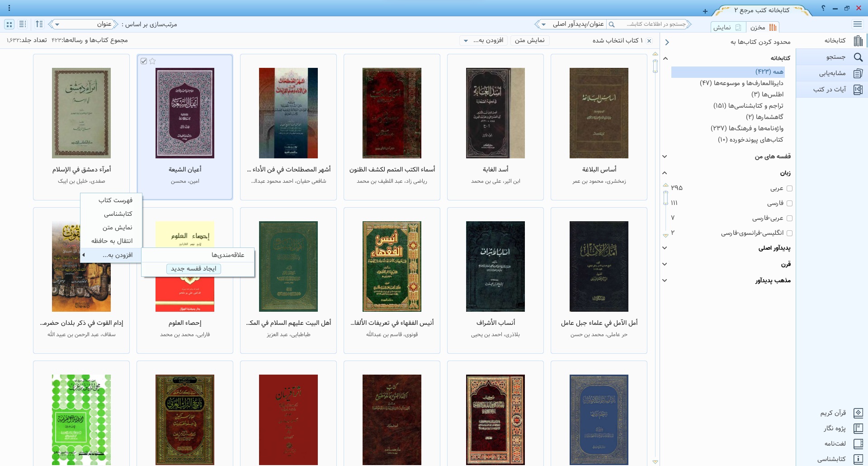Screen dimensions: 868x466
Task: Select the أمراء دمشق في الإسلام cover
Action: tap(81, 113)
